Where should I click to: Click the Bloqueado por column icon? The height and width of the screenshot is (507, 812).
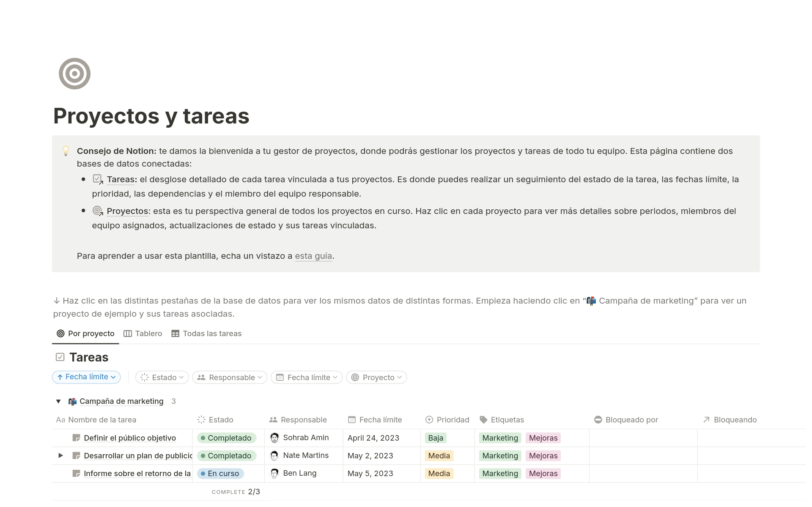pyautogui.click(x=598, y=419)
